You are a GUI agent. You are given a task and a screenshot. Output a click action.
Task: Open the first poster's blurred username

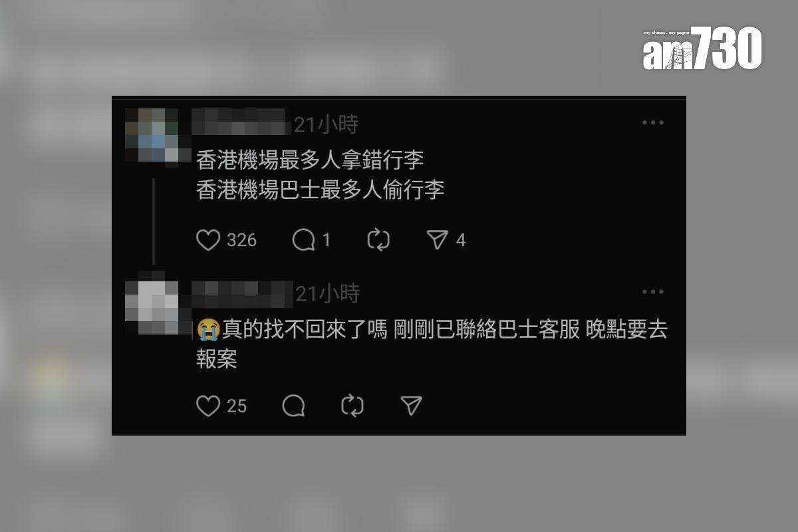pos(241,122)
